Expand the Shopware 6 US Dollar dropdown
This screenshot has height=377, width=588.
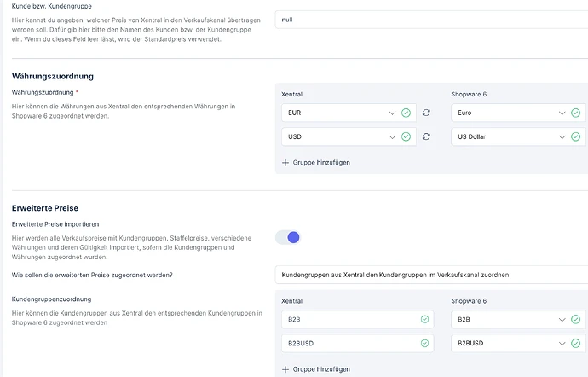coord(518,136)
